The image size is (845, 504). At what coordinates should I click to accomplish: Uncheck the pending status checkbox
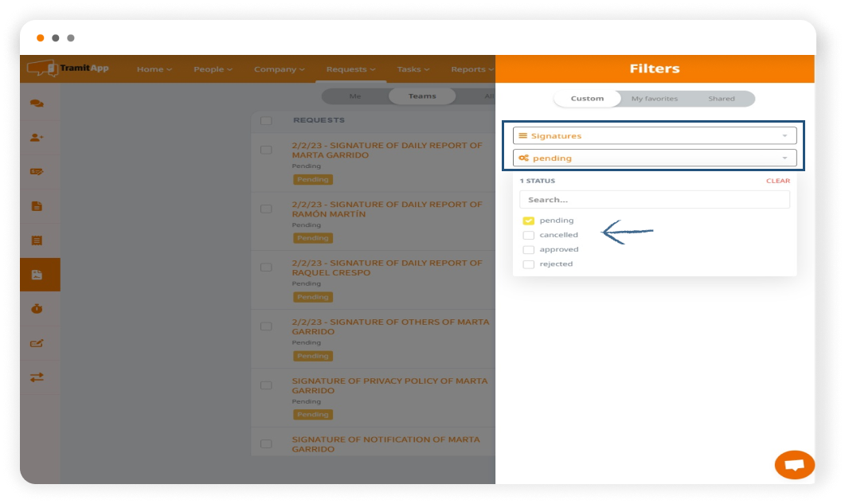pos(528,221)
